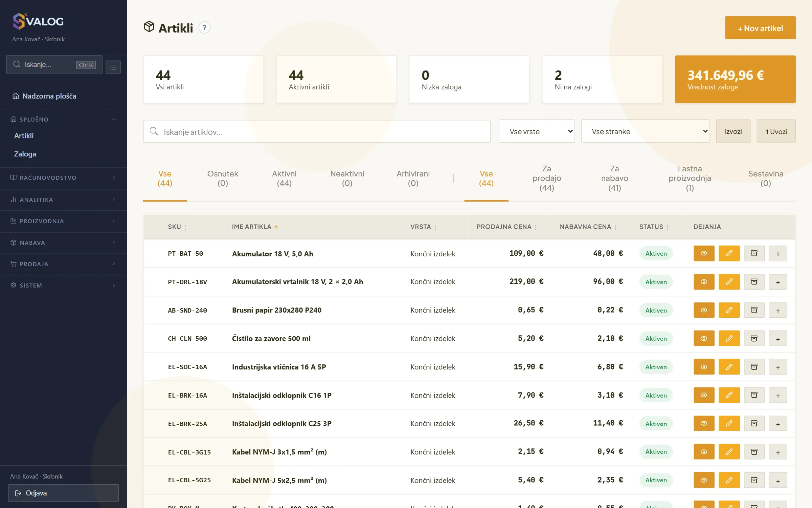Screen dimensions: 812x508
Task: Expand the Sistem sidebar section
Action: (x=63, y=285)
